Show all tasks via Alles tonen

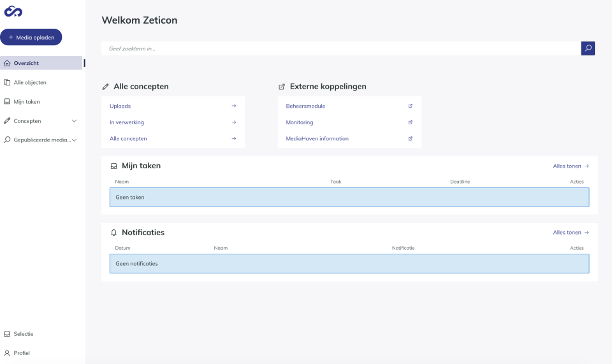click(571, 166)
